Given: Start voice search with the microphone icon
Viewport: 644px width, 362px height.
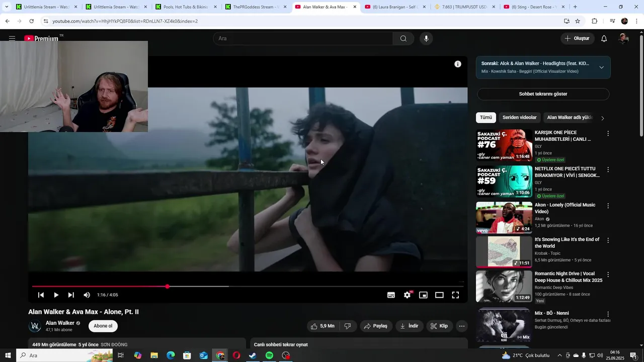Looking at the screenshot, I should click(426, 38).
